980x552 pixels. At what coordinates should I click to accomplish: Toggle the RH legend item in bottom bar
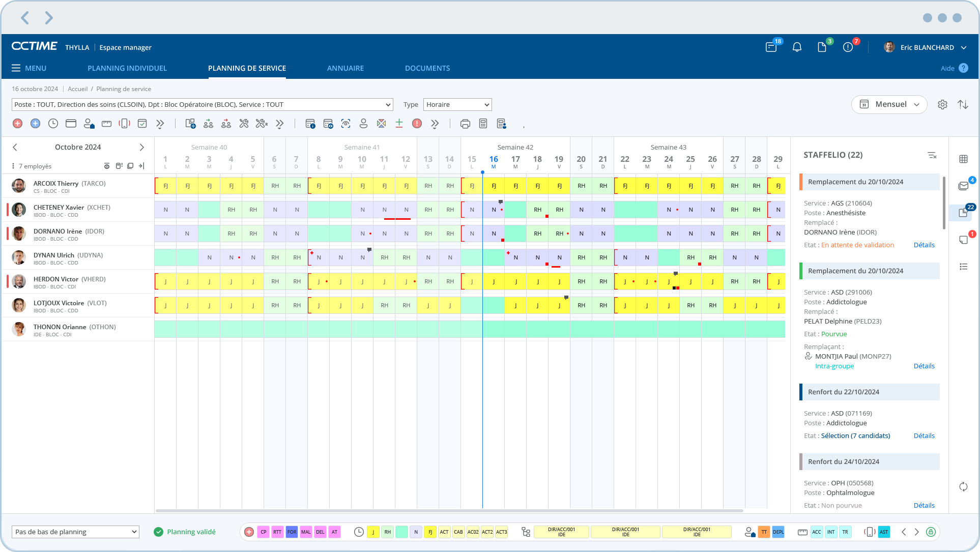(388, 532)
